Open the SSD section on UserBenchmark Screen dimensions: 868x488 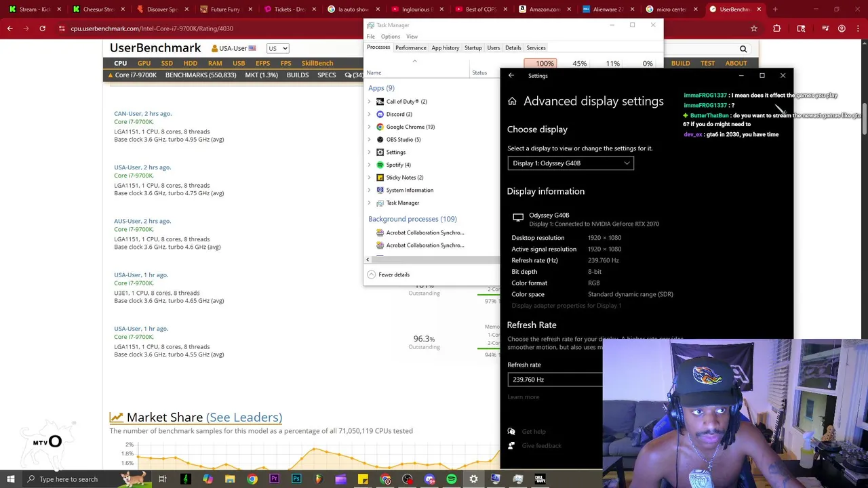coord(167,63)
